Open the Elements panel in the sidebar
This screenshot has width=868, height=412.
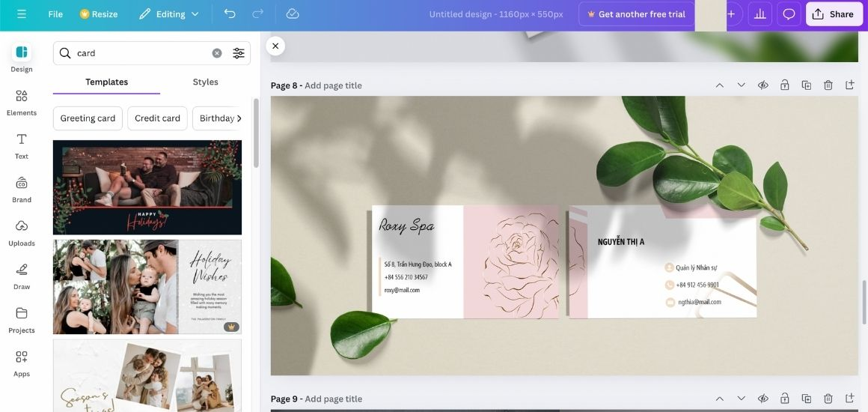[x=22, y=102]
